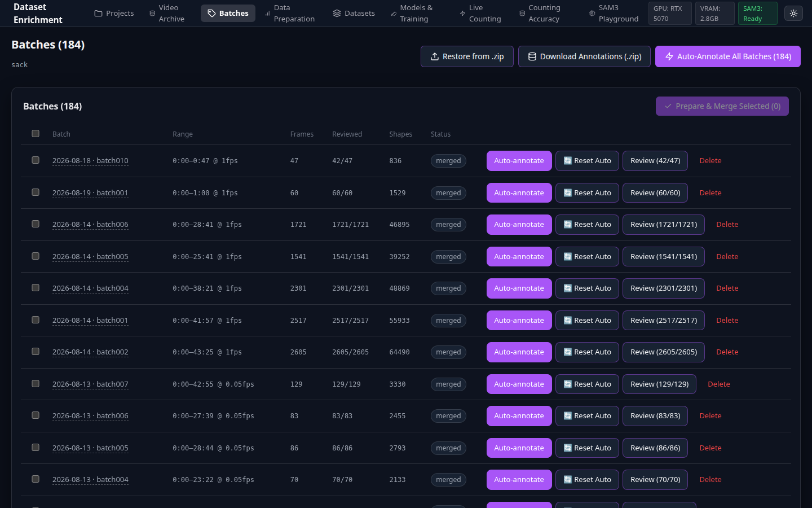Check the 2026-08-14 batch002 row checkbox

tap(36, 352)
